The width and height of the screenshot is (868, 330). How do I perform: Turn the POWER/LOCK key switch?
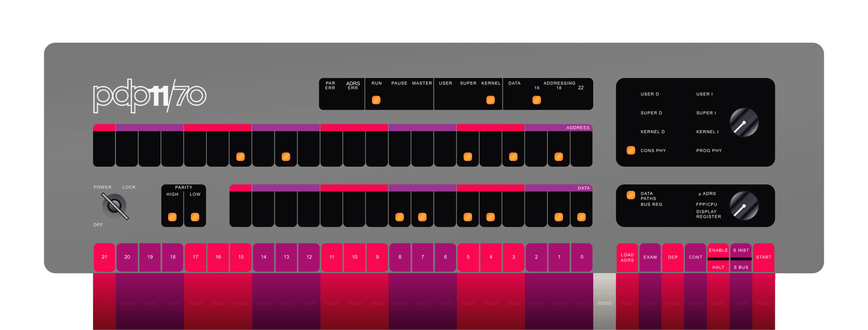(x=114, y=206)
